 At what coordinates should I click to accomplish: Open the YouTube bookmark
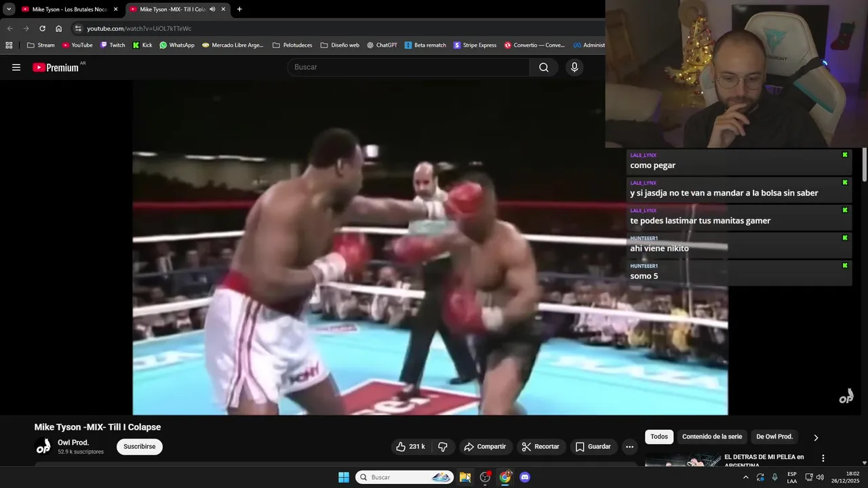(77, 45)
